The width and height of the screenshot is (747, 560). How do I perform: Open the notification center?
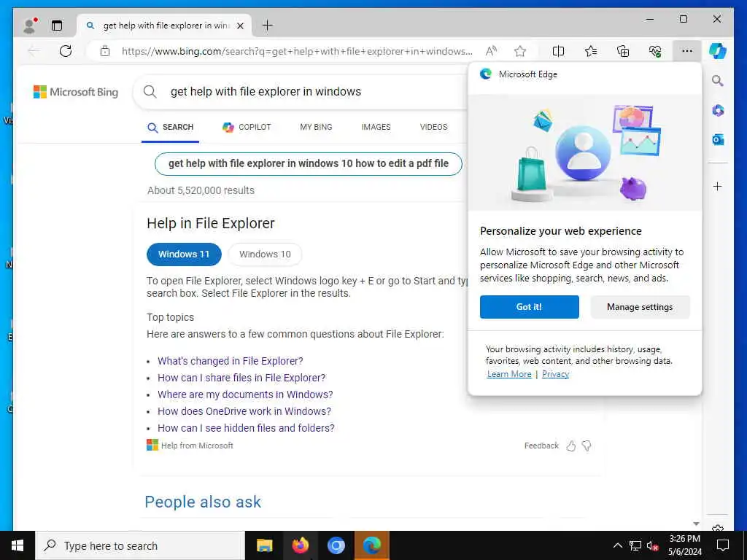click(x=723, y=545)
